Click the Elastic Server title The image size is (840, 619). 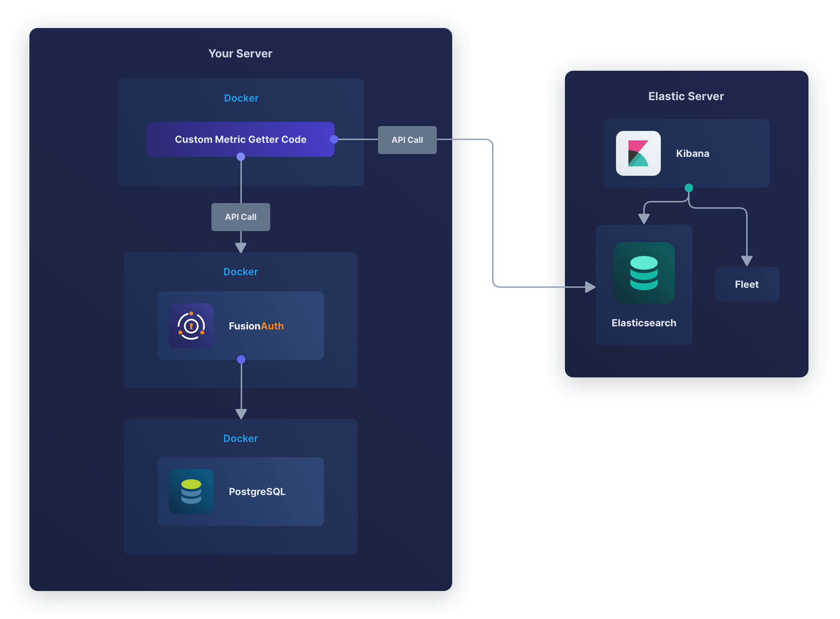[686, 96]
